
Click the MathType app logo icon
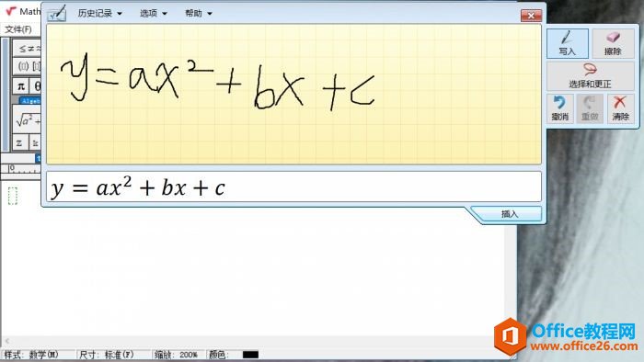(10, 11)
